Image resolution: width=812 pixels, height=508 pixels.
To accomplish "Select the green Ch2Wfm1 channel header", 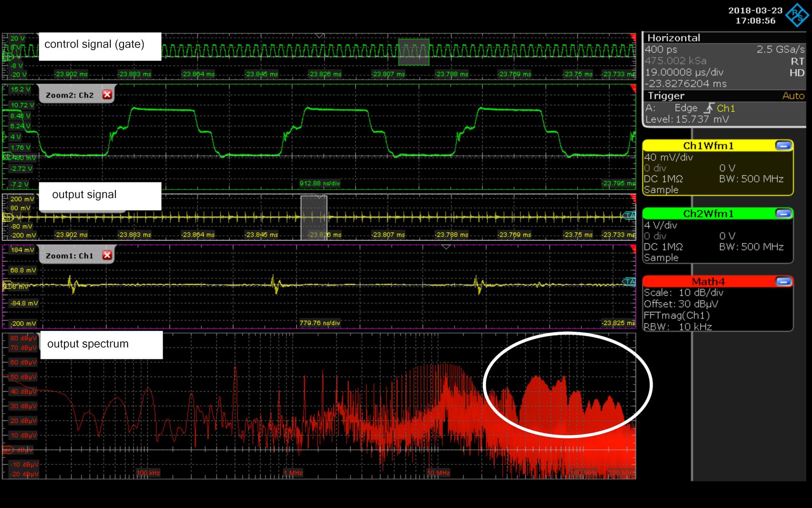I will point(708,214).
